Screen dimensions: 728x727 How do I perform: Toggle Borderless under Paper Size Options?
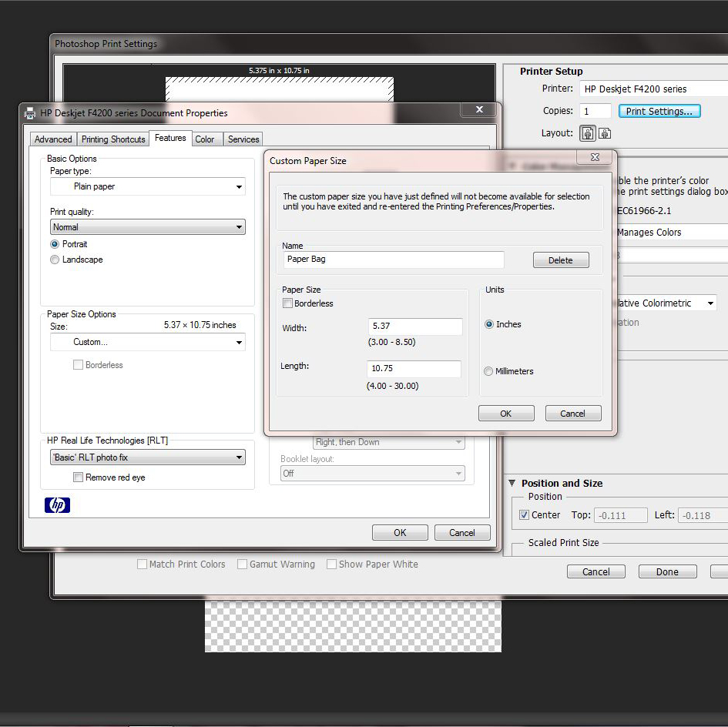pyautogui.click(x=78, y=365)
